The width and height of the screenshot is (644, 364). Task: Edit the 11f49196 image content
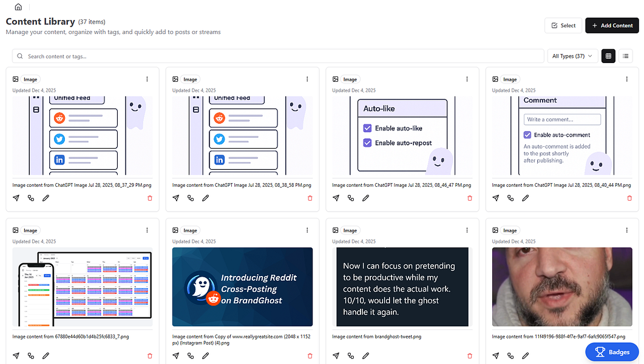point(525,356)
